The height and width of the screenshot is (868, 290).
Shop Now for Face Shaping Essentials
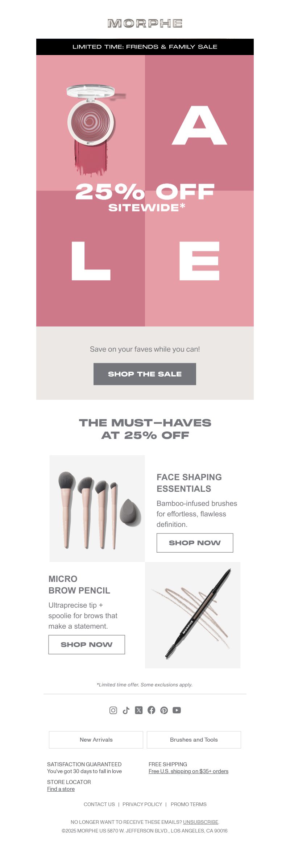point(195,543)
